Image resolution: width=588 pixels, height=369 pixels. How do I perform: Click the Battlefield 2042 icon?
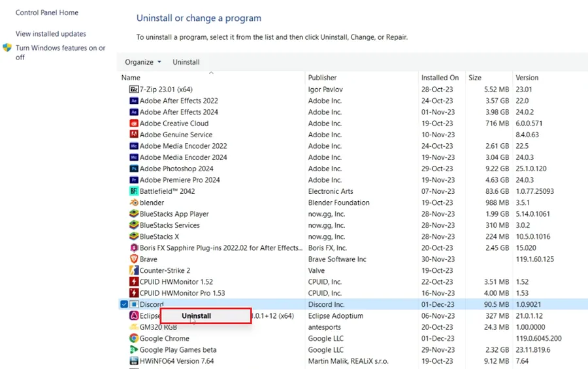134,191
